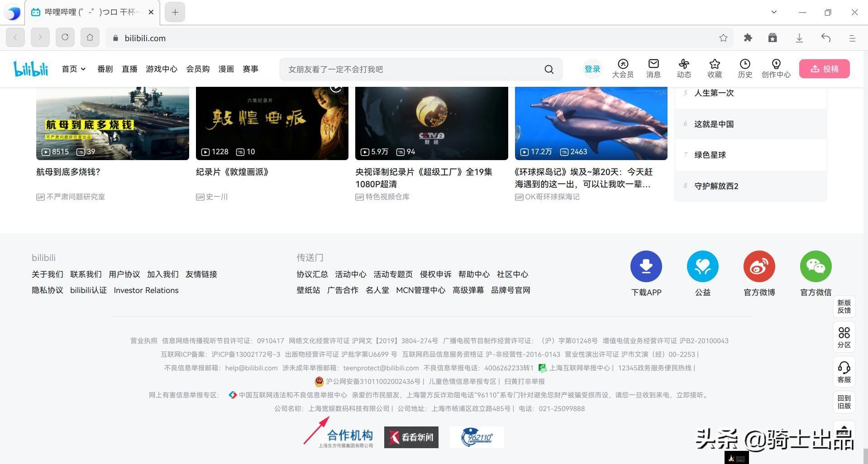Open the 创作中心 lightbulb icon
Image resolution: width=868 pixels, height=464 pixels.
coord(776,64)
